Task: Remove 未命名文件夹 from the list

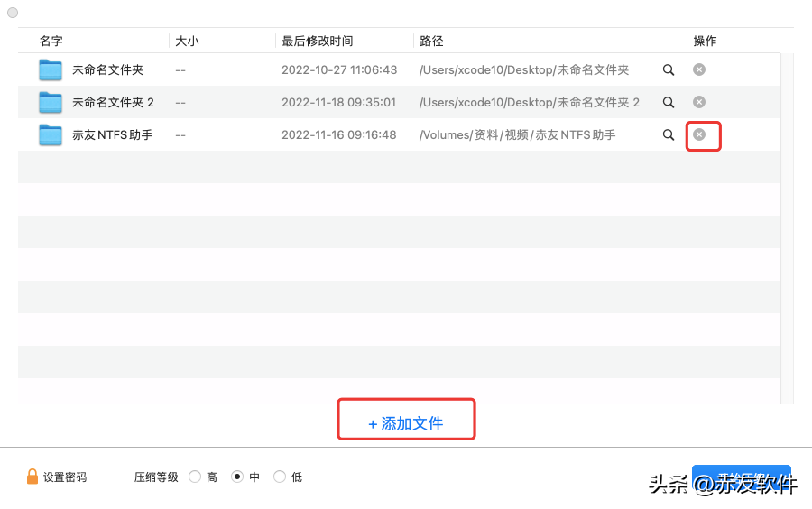Action: 699,69
